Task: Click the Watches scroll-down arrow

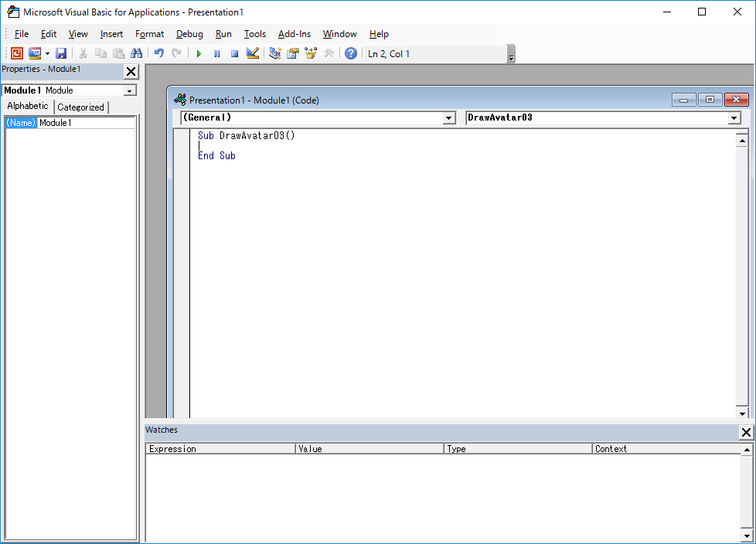Action: (747, 535)
